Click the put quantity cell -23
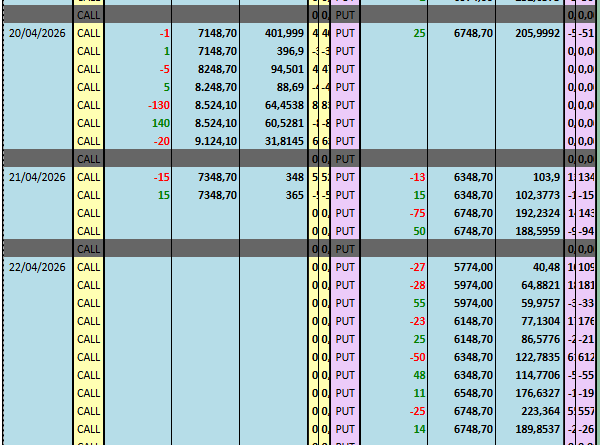The height and width of the screenshot is (445, 600). coord(394,321)
